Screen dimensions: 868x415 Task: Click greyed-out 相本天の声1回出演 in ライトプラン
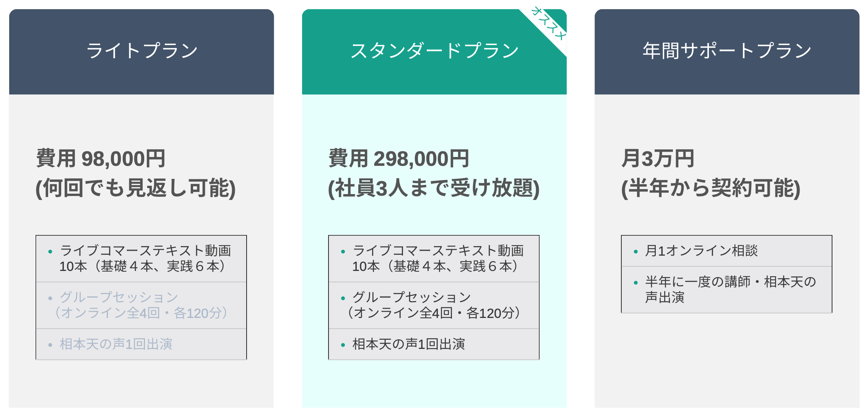116,344
